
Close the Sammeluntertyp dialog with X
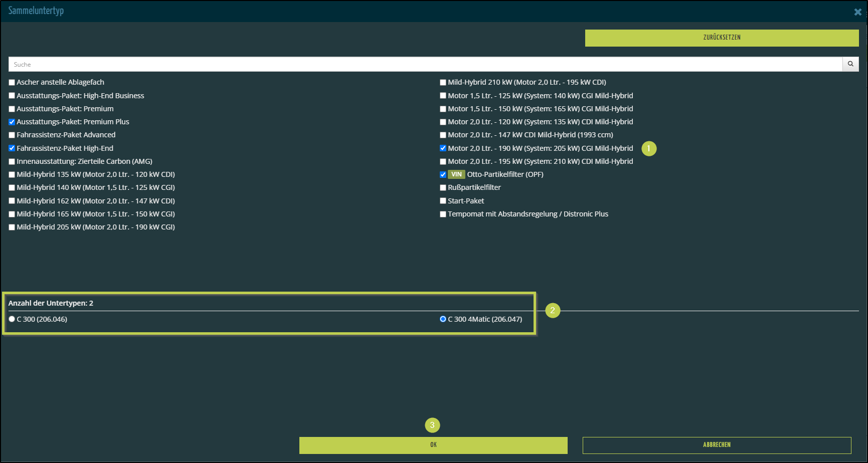[857, 12]
